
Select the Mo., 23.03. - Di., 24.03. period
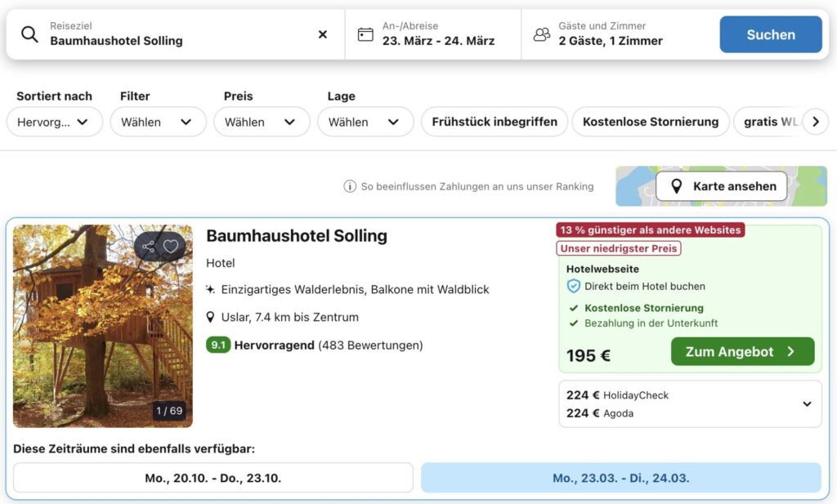[x=620, y=478]
